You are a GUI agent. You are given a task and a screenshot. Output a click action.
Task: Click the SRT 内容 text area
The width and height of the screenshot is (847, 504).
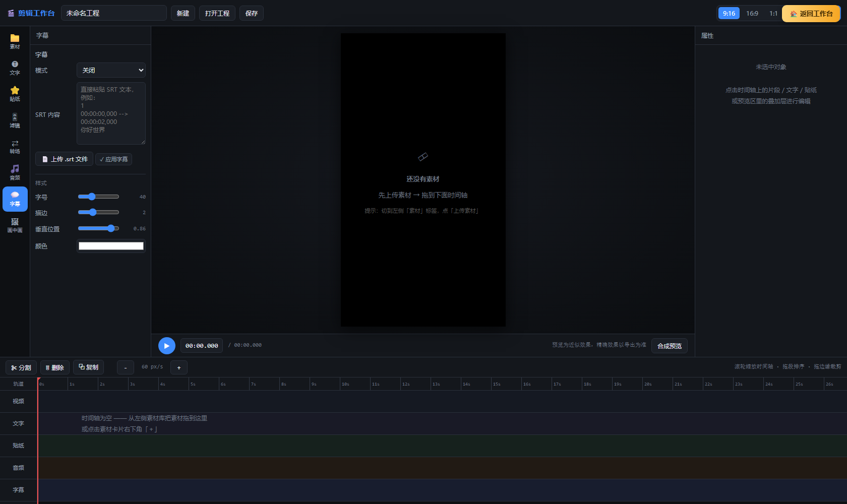[111, 113]
